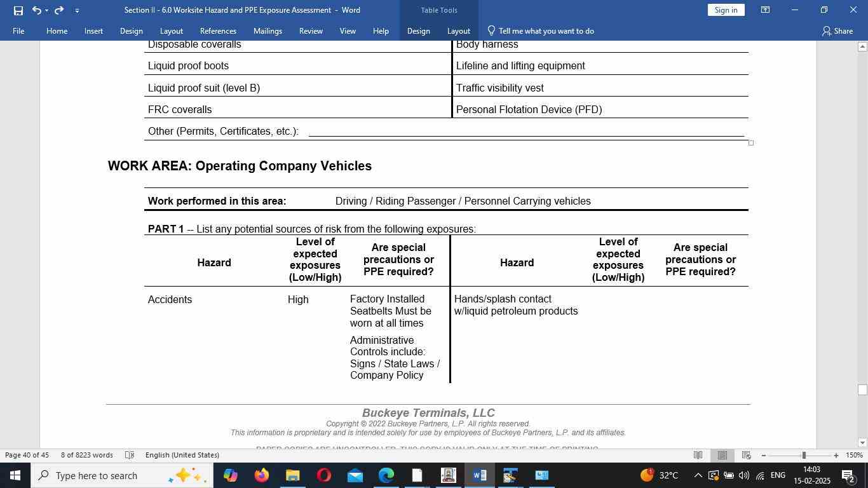Switch to Print Layout view
This screenshot has height=488, width=868.
click(722, 455)
